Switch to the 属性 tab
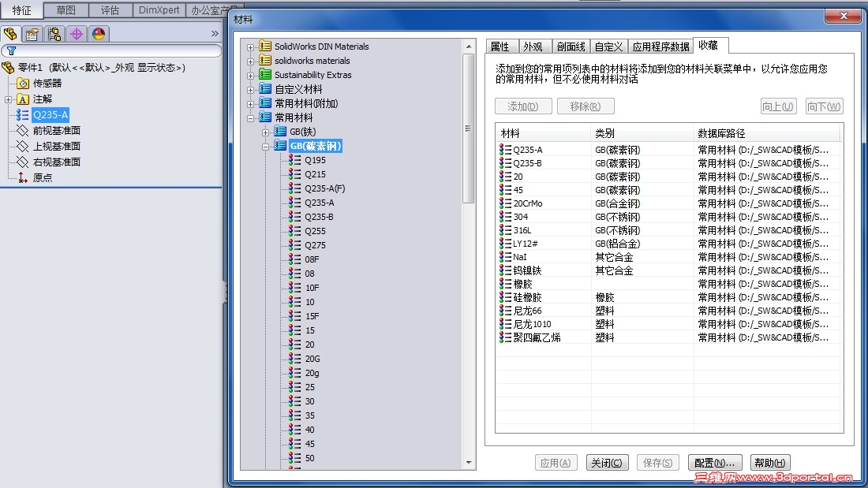This screenshot has height=488, width=868. (502, 47)
